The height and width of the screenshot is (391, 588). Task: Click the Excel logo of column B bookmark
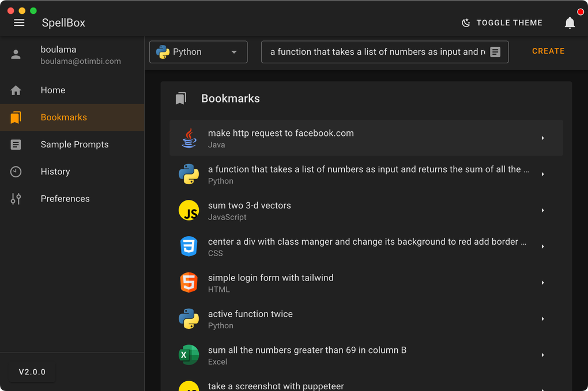pos(189,355)
